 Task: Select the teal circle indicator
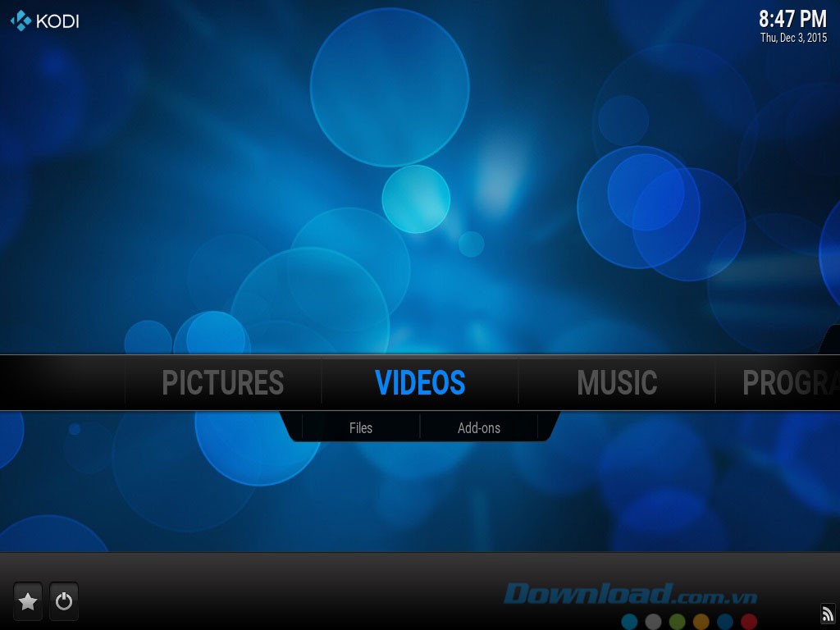(629, 621)
